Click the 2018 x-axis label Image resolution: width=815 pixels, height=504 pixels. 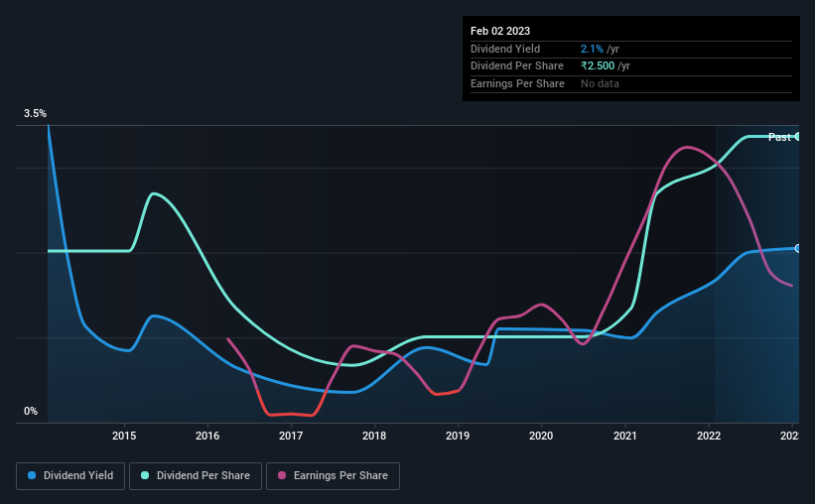point(374,436)
